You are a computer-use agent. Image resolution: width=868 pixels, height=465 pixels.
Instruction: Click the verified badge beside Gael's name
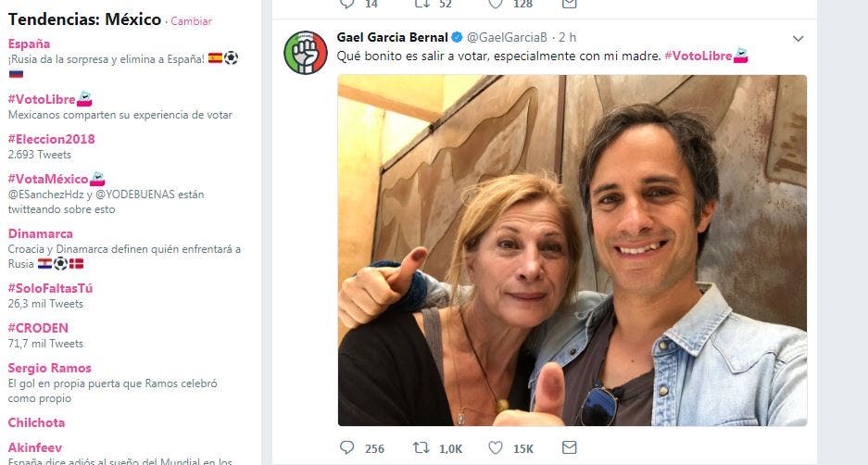(x=456, y=38)
